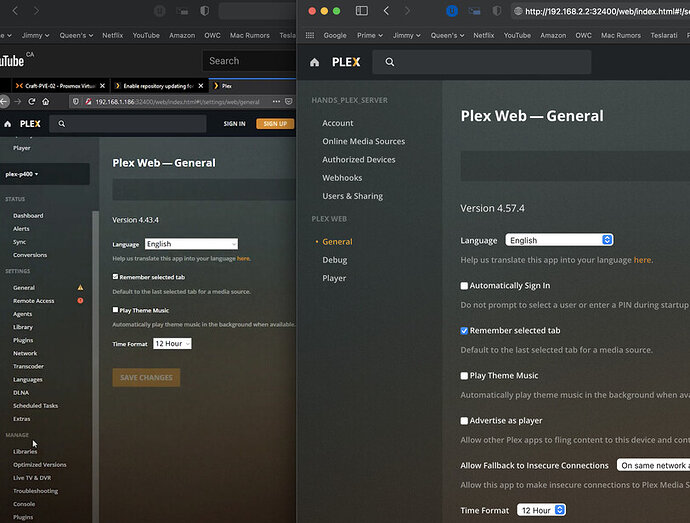
Task: Open the page actions ellipsis in Firefox address bar
Action: point(276,102)
